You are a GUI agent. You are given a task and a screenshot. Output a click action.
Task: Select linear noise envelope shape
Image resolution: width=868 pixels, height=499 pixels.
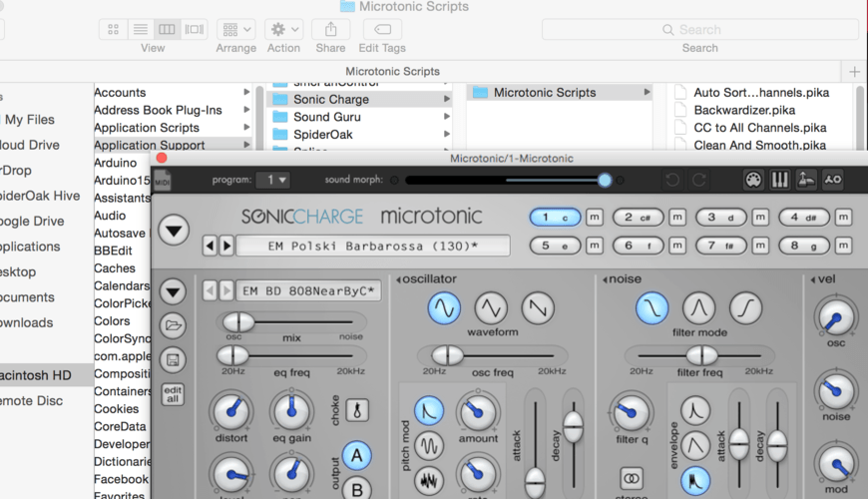point(695,445)
